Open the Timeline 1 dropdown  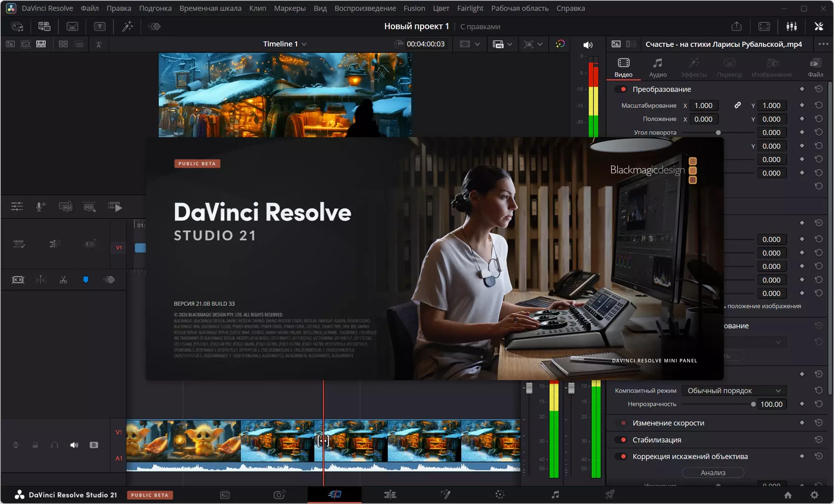285,44
